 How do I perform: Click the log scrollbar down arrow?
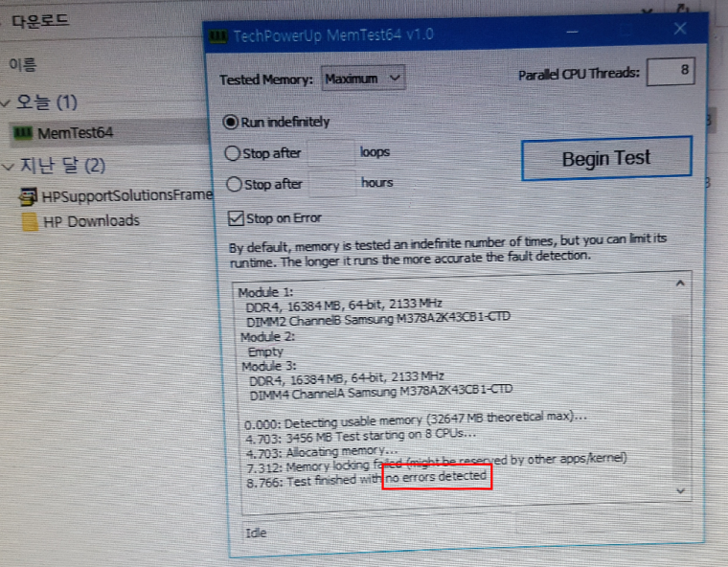(681, 491)
